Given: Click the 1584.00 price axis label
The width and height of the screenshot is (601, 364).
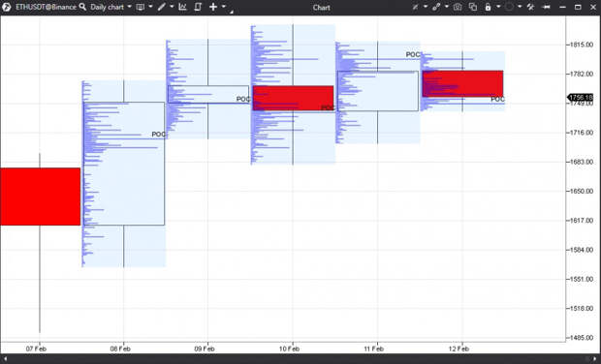Looking at the screenshot, I should pyautogui.click(x=581, y=250).
